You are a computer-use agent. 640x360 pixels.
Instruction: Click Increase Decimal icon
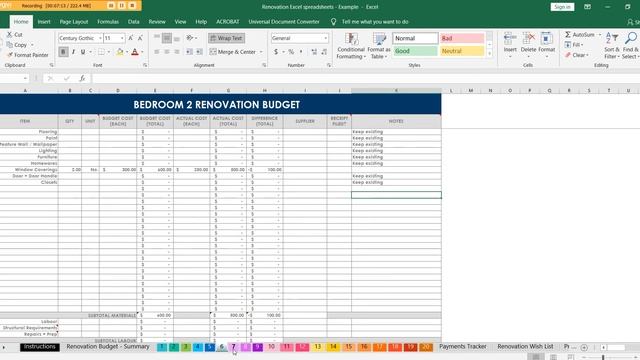point(314,52)
